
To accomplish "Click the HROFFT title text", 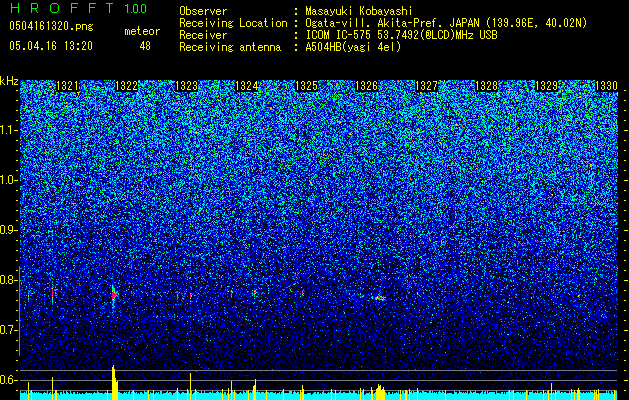I will 62,8.
